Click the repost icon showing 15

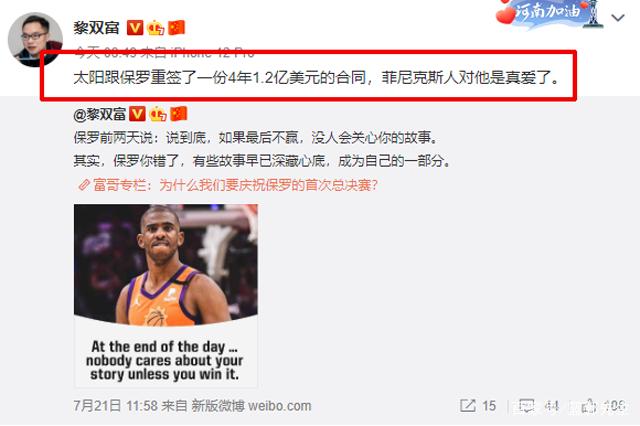click(x=468, y=406)
